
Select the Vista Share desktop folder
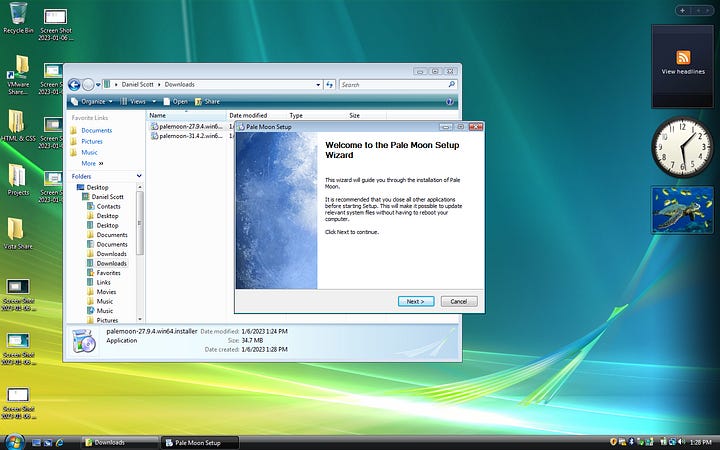pos(18,234)
